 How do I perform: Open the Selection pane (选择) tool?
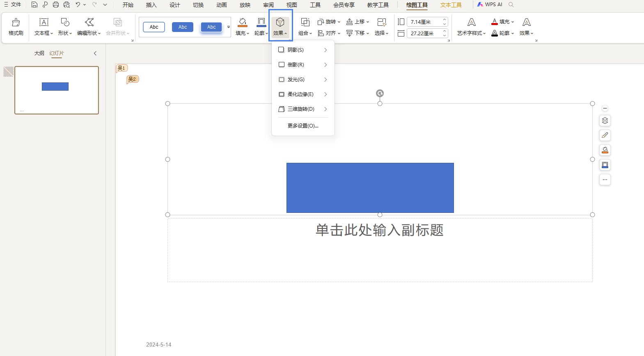(381, 27)
